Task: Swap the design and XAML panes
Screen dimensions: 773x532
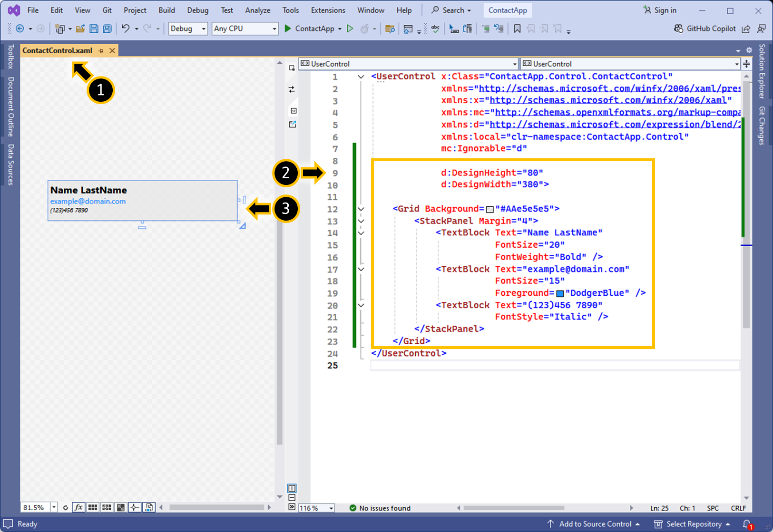Action: (x=292, y=89)
